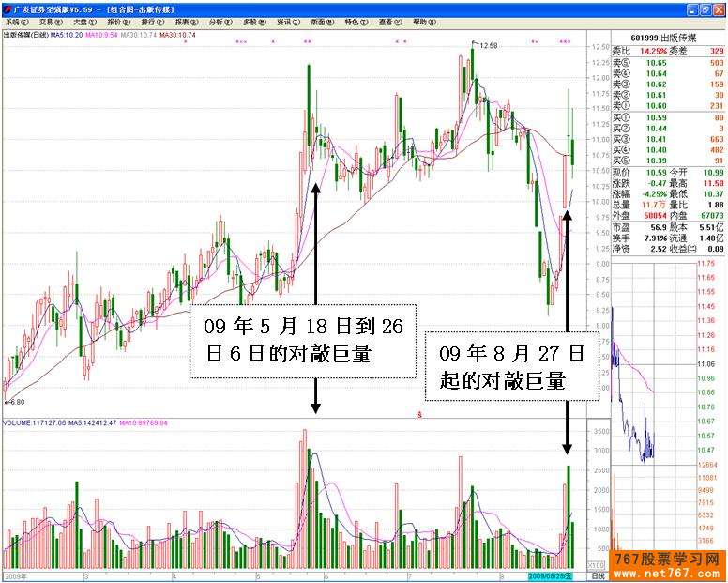Open the 交易 (Trade) menu
This screenshot has width=728, height=583.
[x=50, y=21]
